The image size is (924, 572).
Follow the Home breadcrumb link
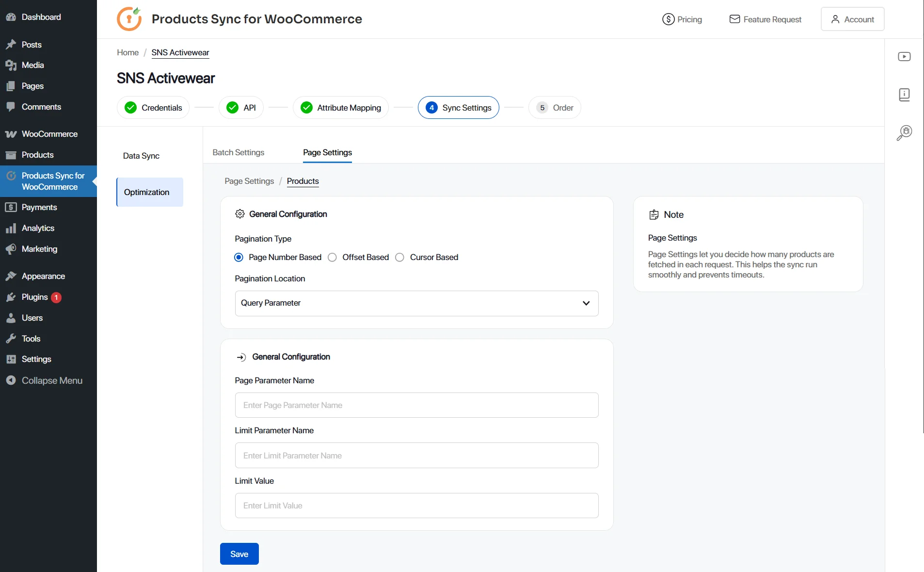point(127,52)
